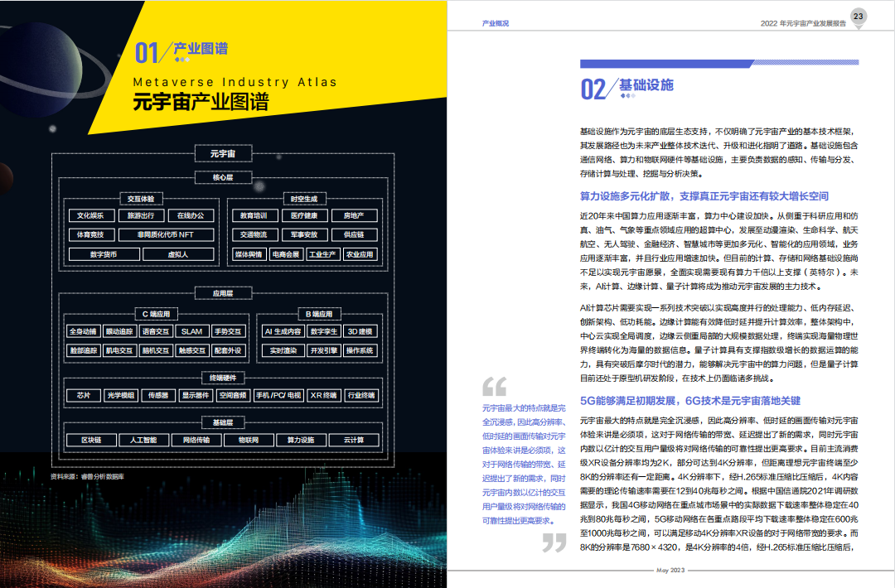Click the "B 端应用" group label

[320, 314]
